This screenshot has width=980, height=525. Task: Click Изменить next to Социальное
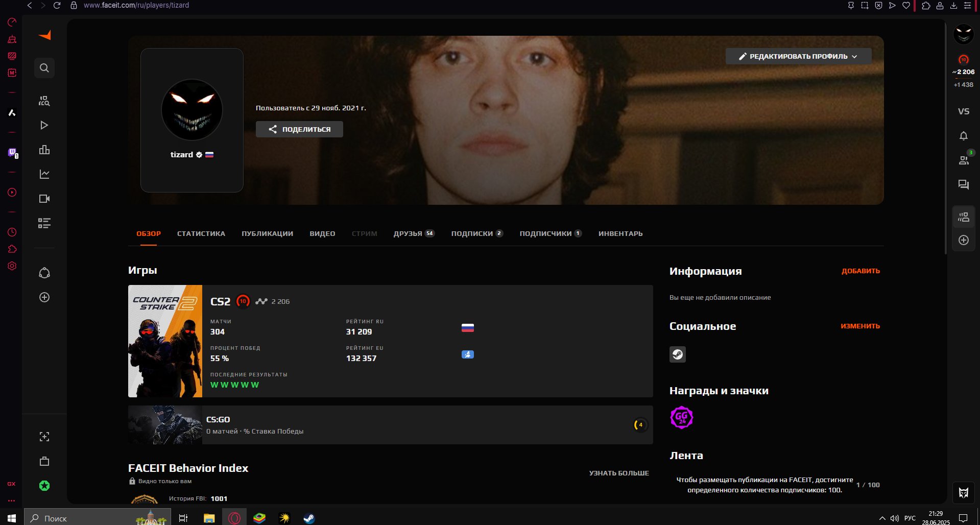pyautogui.click(x=861, y=326)
